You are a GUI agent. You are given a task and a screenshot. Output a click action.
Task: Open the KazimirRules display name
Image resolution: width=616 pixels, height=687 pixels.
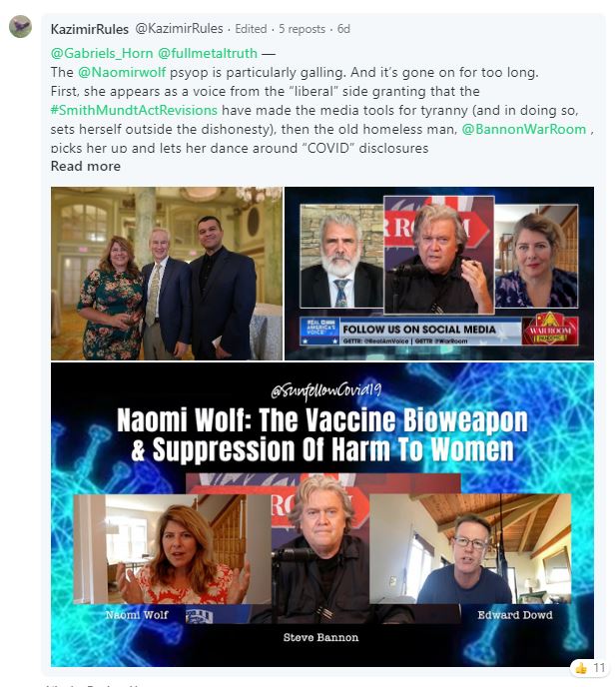point(90,29)
